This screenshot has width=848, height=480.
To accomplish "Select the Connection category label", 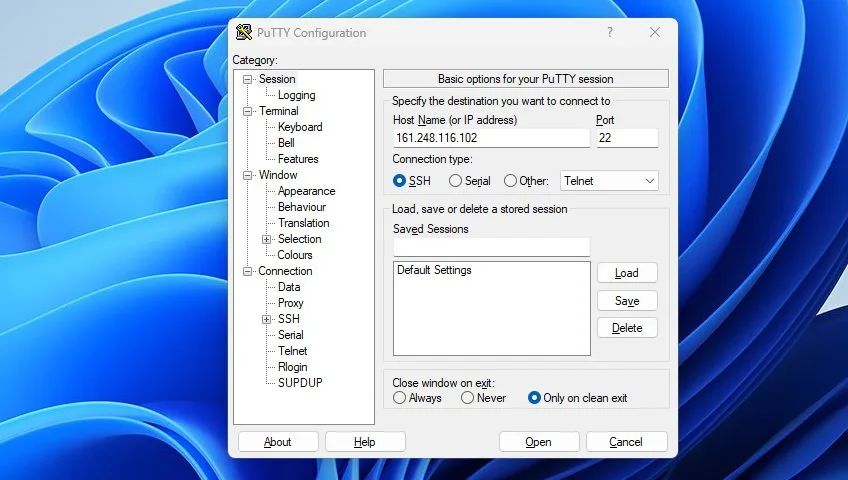I will [x=285, y=271].
